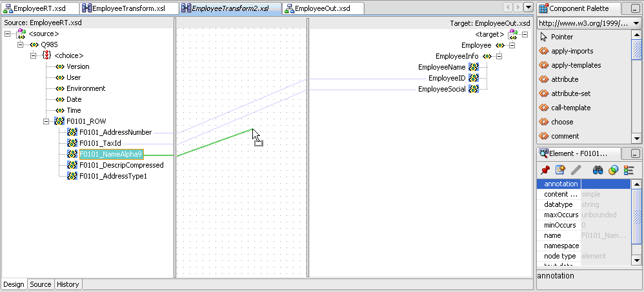Select the Time tree node
This screenshot has height=292, width=644.
[x=74, y=110]
